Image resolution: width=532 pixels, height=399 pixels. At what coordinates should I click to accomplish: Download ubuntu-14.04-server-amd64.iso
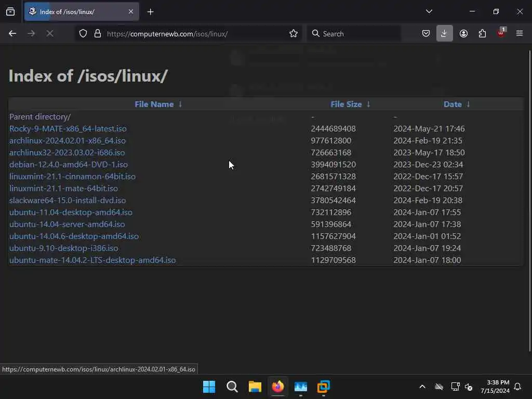point(67,224)
